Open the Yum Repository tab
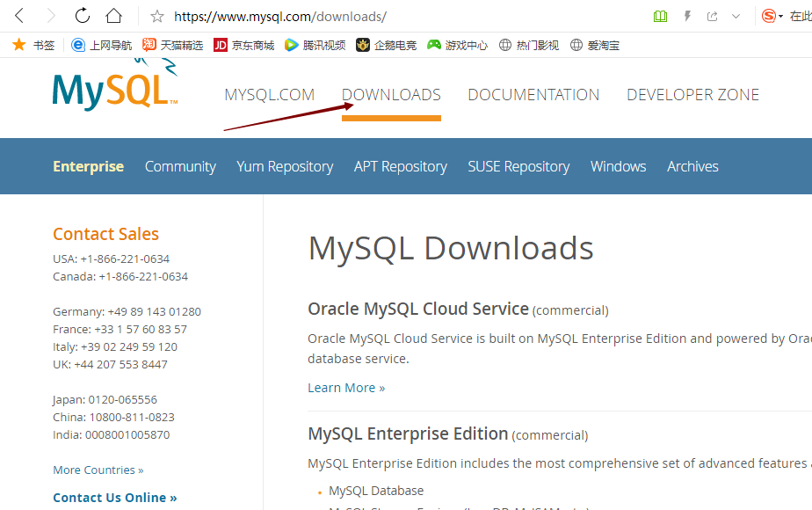The width and height of the screenshot is (812, 510). tap(285, 166)
